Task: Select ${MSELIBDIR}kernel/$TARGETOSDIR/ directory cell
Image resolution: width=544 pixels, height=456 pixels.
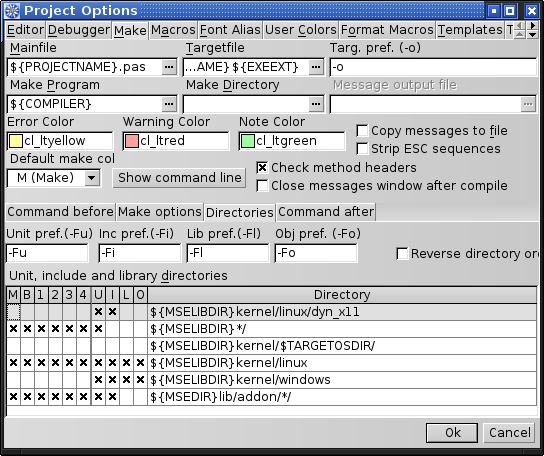Action: pyautogui.click(x=342, y=346)
